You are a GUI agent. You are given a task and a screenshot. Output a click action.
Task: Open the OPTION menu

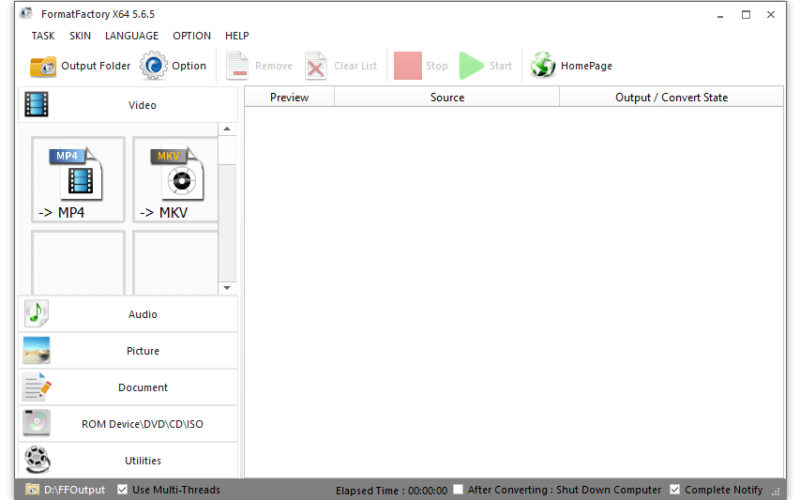point(191,36)
